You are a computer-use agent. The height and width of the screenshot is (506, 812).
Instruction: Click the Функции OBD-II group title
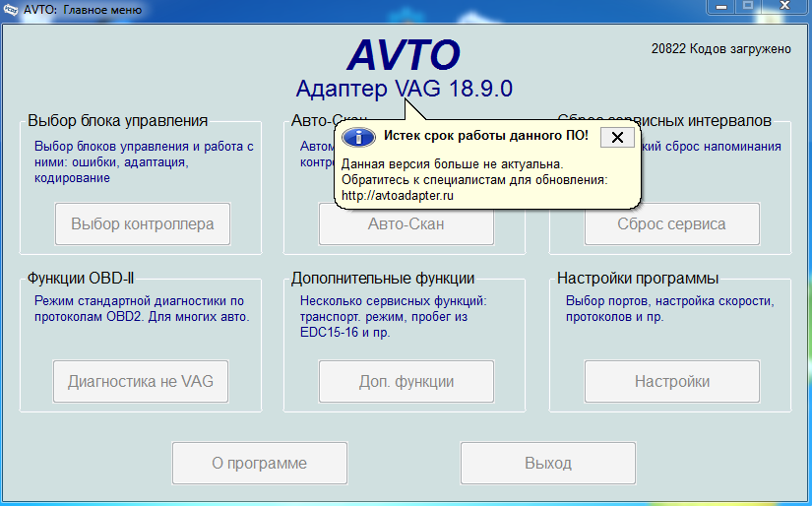(81, 279)
